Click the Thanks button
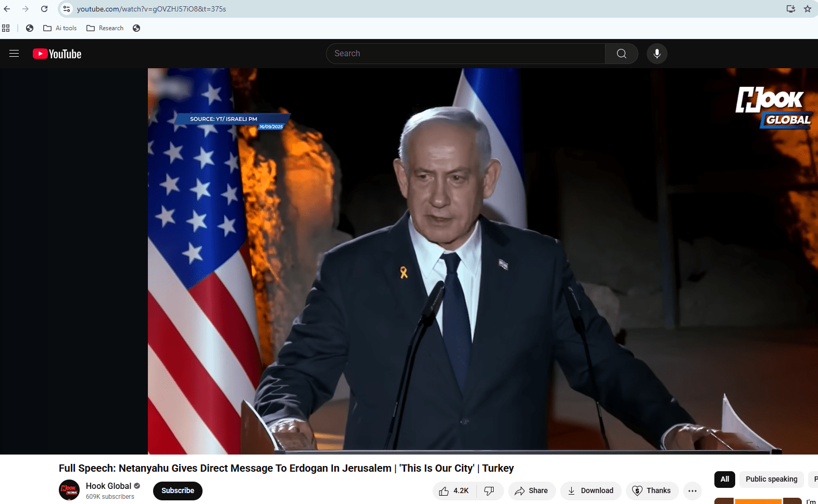The image size is (818, 504). point(652,490)
